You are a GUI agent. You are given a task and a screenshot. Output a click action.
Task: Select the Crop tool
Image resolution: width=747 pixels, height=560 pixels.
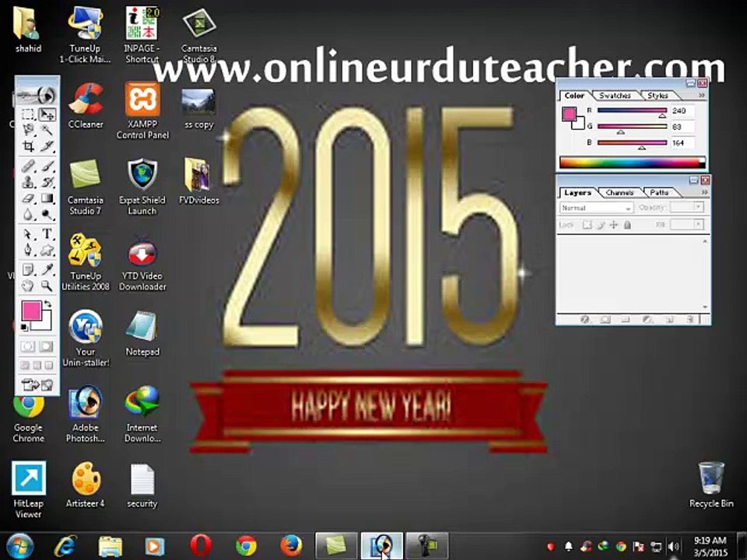28,145
